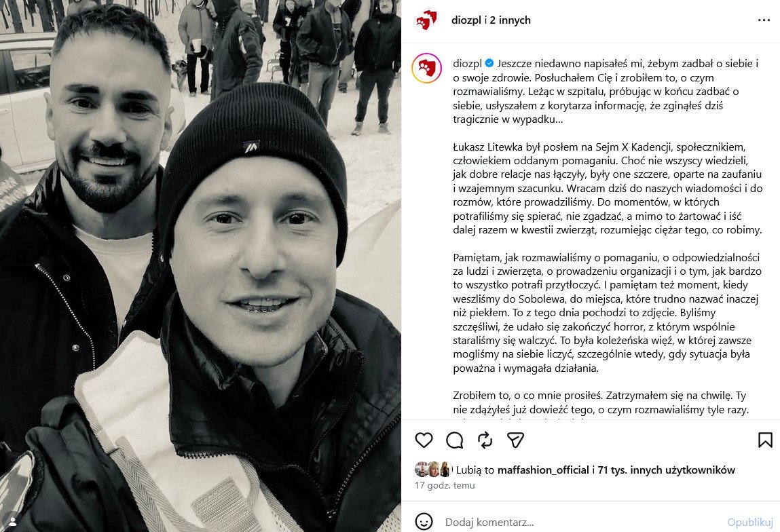The height and width of the screenshot is (532, 780).
Task: Open the diozpl username in post header
Action: [x=466, y=20]
